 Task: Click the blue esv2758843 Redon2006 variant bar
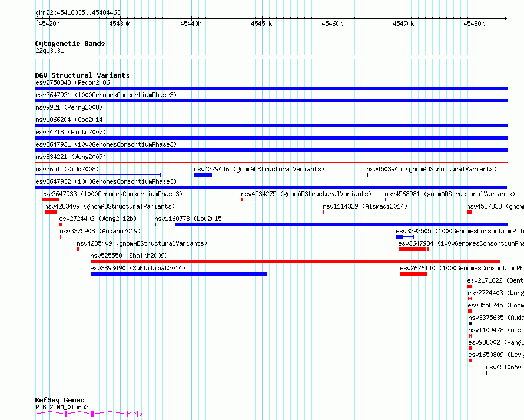tap(271, 88)
